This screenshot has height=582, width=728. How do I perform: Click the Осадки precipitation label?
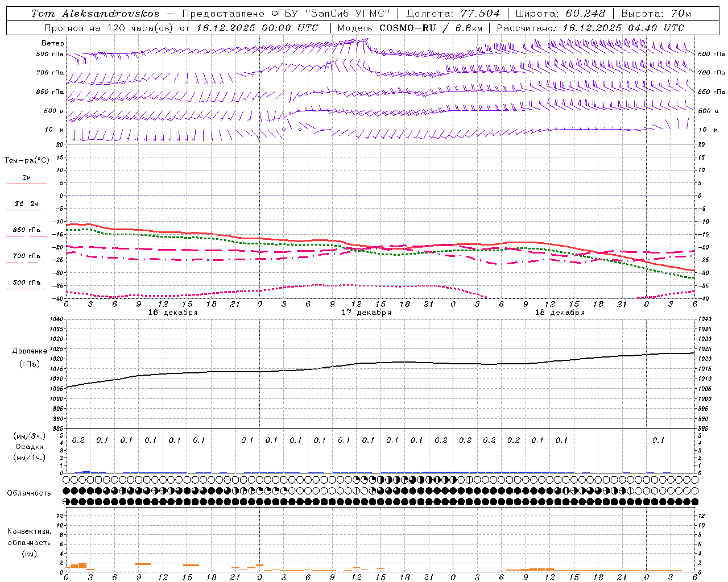coord(30,447)
